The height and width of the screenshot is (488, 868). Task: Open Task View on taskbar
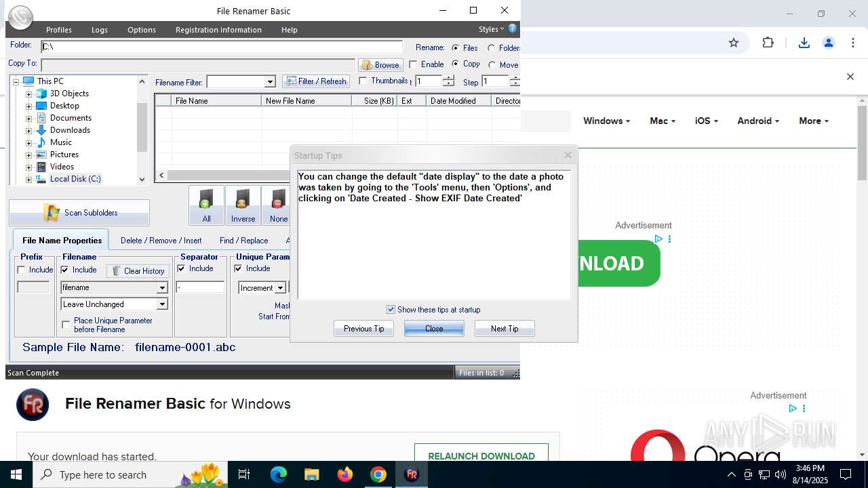click(x=244, y=474)
